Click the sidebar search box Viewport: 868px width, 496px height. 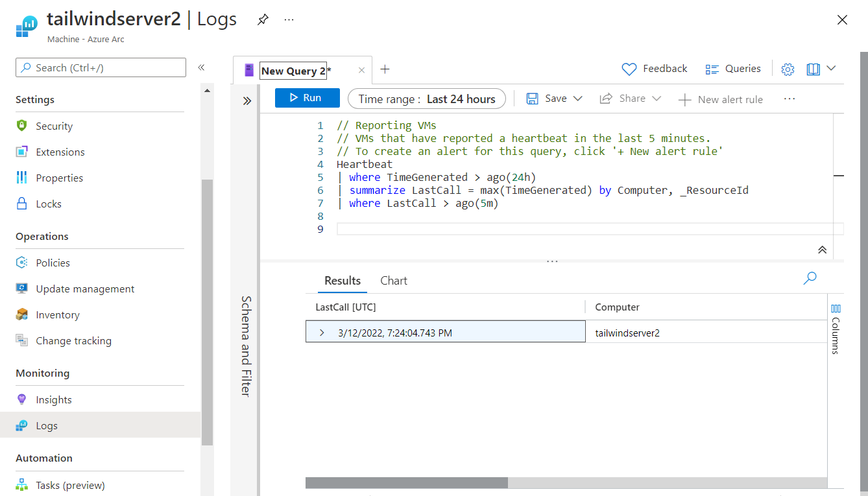[x=101, y=67]
